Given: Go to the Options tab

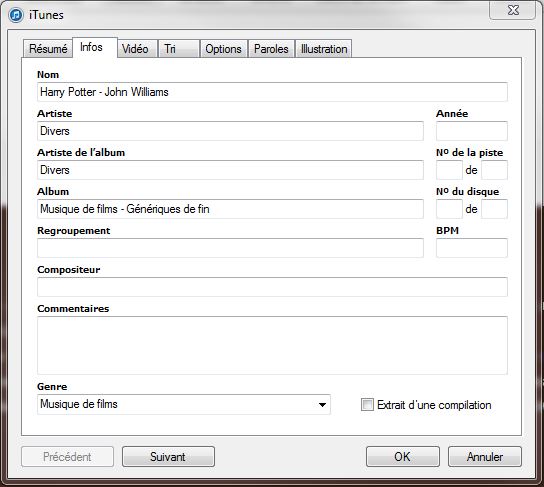Looking at the screenshot, I should (x=223, y=49).
